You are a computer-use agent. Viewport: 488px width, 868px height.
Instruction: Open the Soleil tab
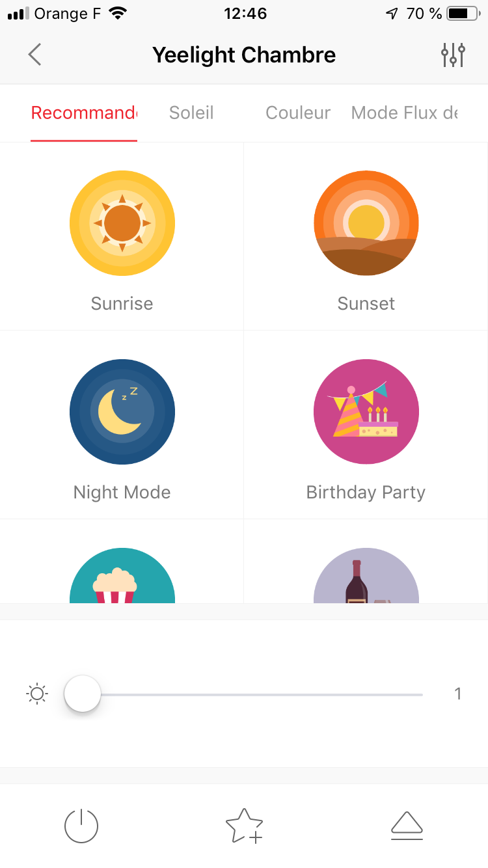[x=191, y=113]
